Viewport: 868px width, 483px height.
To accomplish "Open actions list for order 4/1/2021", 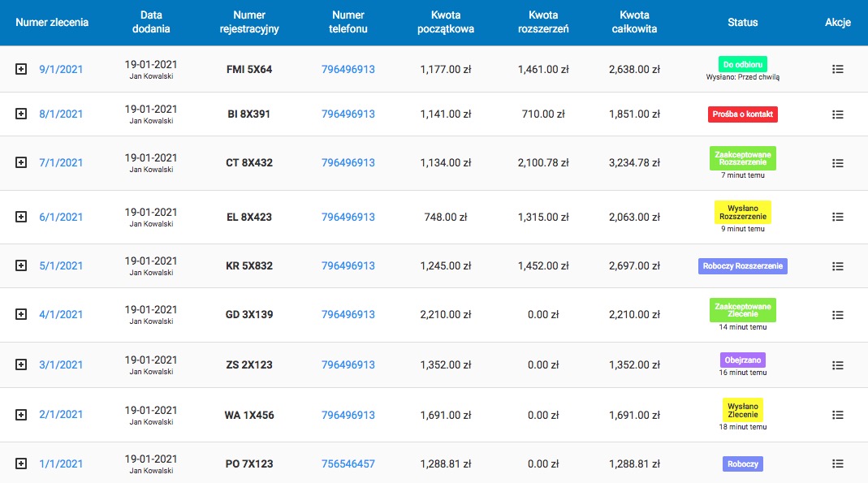I will point(838,315).
